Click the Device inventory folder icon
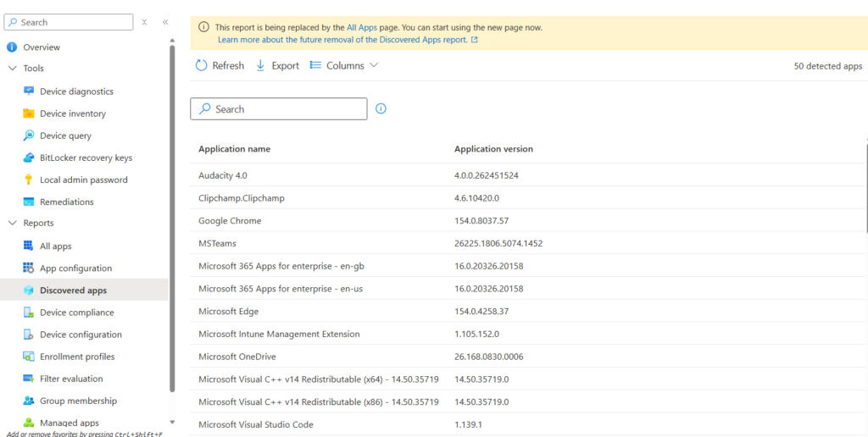Viewport: 868px width, 437px height. (x=28, y=113)
